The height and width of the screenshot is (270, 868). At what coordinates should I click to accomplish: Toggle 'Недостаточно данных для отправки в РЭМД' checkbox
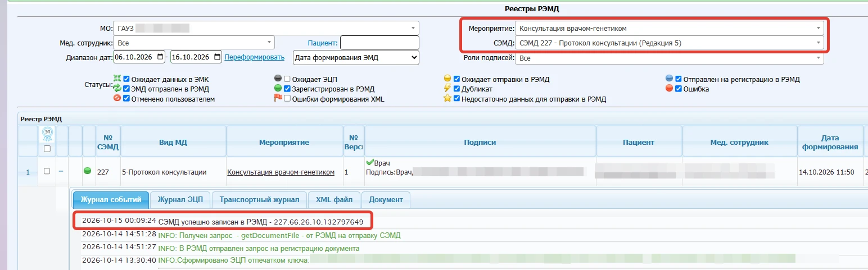[x=457, y=99]
